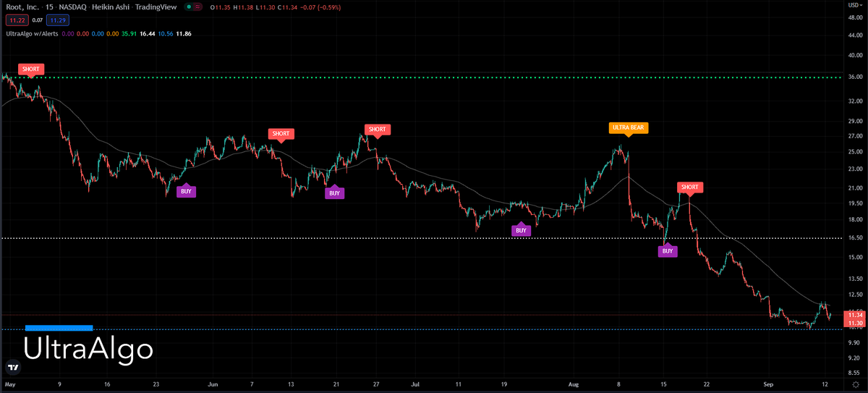Viewport: 868px width, 393px height.
Task: Click the BUY signal label near July 19
Action: click(x=521, y=230)
